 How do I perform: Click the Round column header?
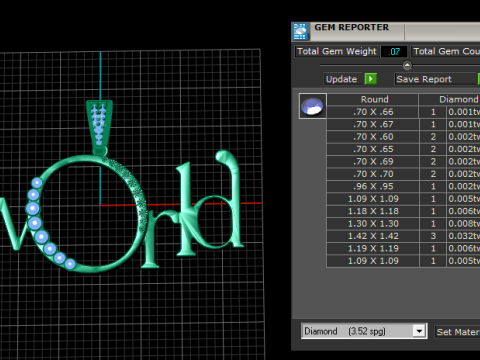tap(373, 99)
